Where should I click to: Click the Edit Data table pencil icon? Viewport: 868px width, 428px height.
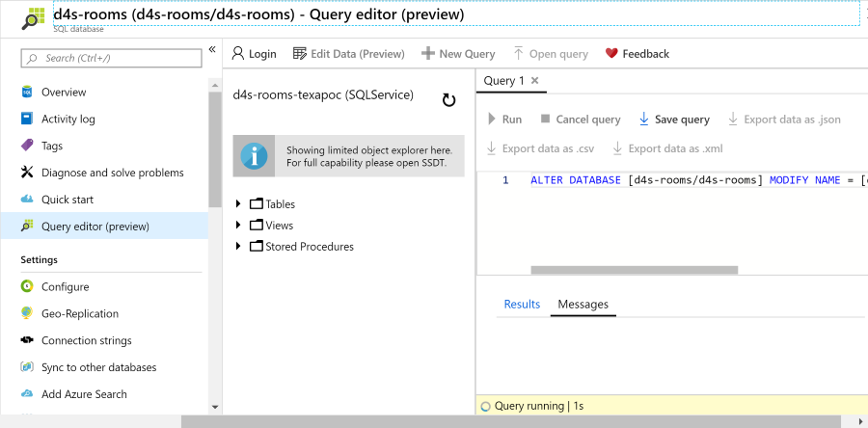click(300, 53)
